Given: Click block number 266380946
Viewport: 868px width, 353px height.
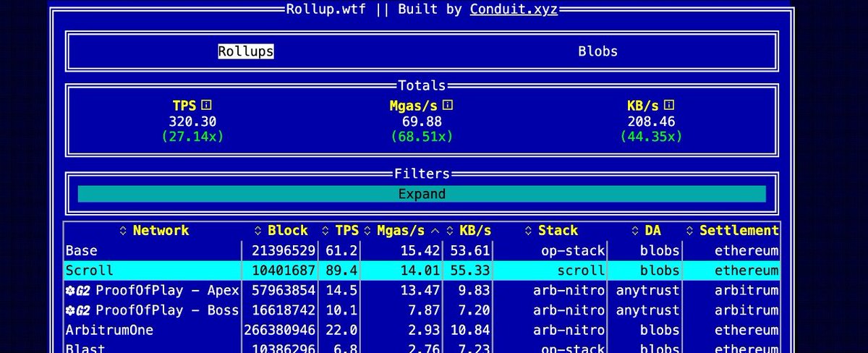Looking at the screenshot, I should pos(279,331).
